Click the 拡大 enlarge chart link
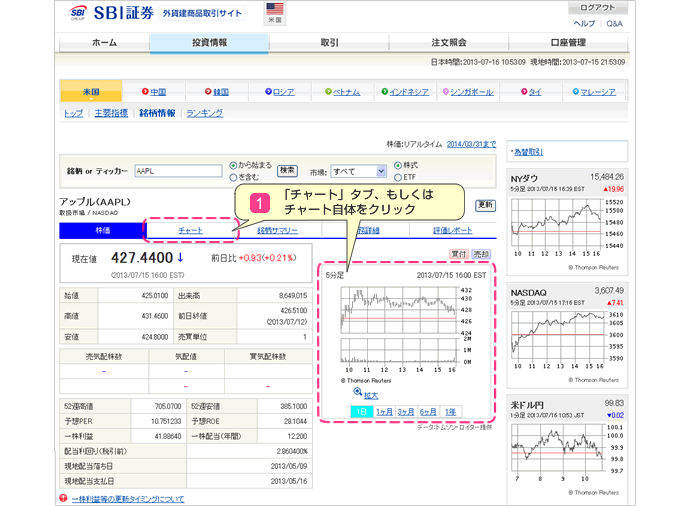 (x=371, y=396)
